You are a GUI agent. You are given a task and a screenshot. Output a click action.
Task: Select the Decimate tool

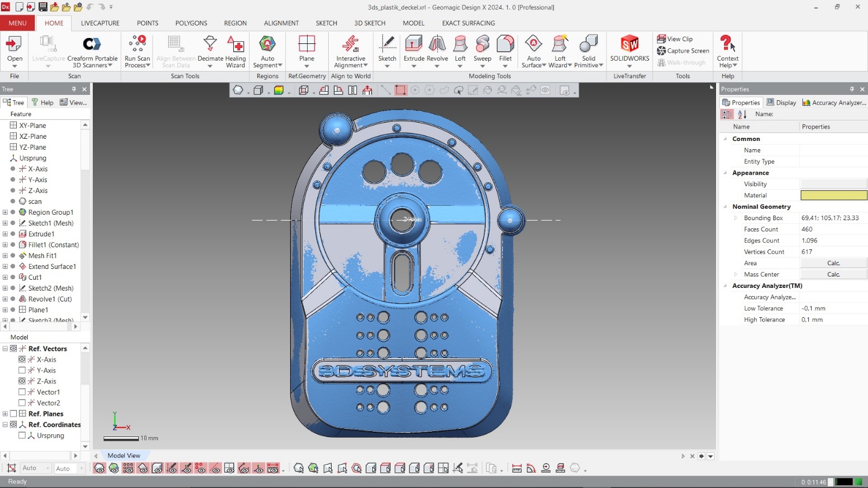[210, 52]
